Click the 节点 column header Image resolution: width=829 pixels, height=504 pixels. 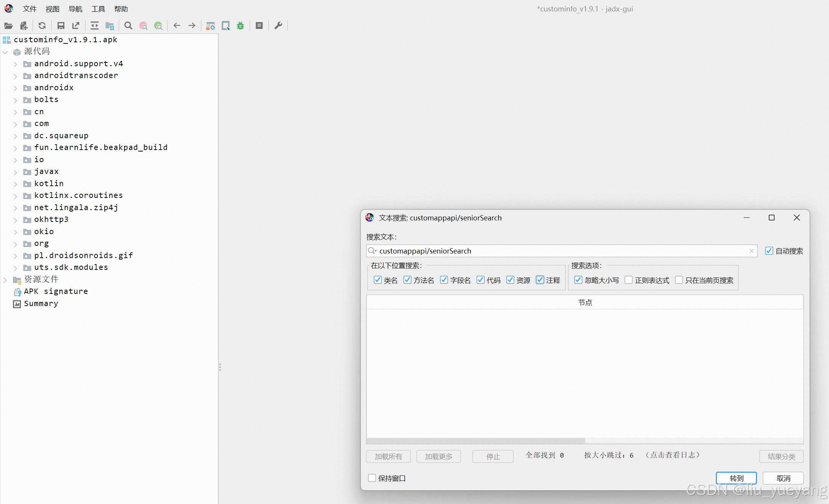pos(585,303)
